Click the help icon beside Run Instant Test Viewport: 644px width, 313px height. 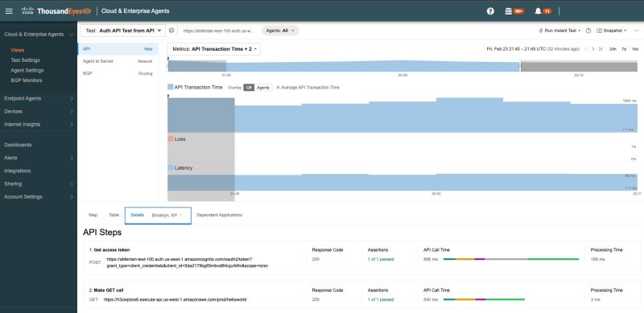pos(588,31)
